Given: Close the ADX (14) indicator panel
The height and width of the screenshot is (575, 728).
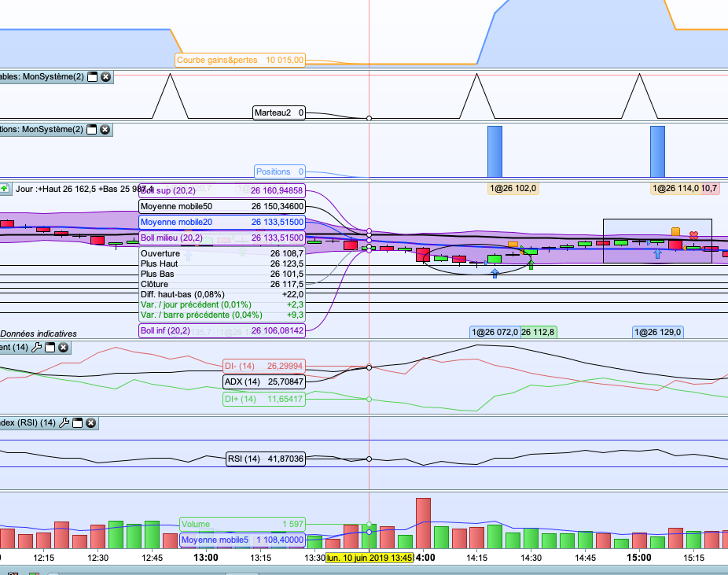Looking at the screenshot, I should click(x=63, y=347).
